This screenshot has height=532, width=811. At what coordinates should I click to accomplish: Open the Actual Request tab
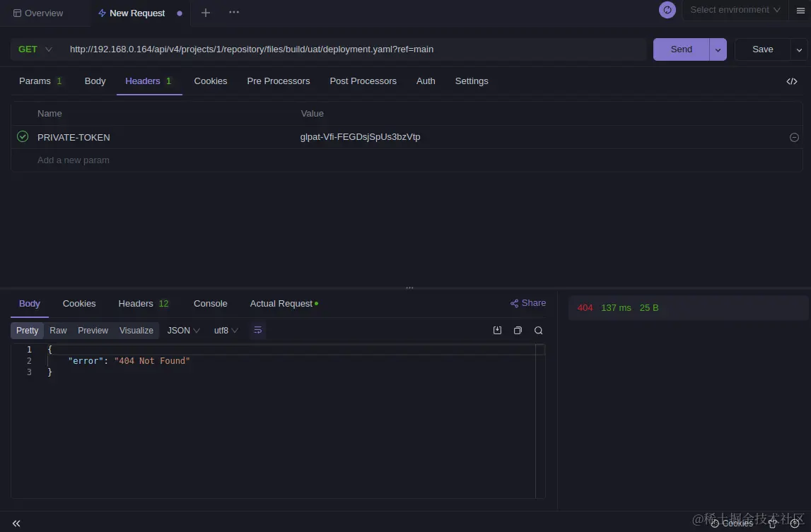tap(284, 304)
